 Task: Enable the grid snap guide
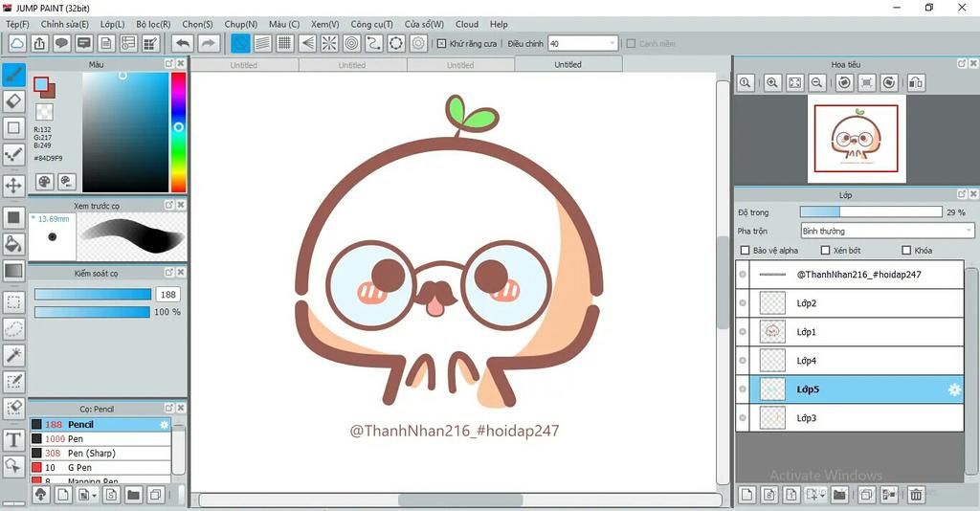coord(285,43)
